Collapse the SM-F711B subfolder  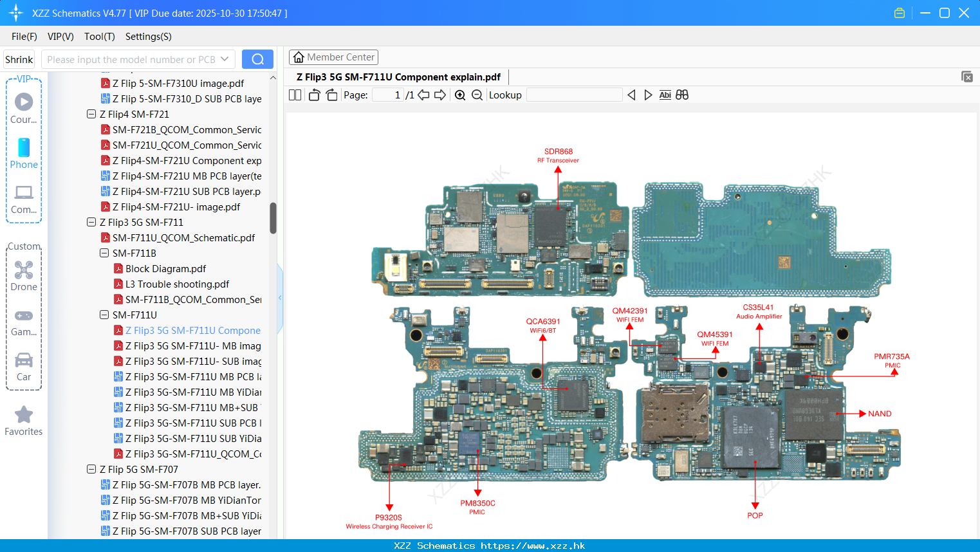click(104, 253)
